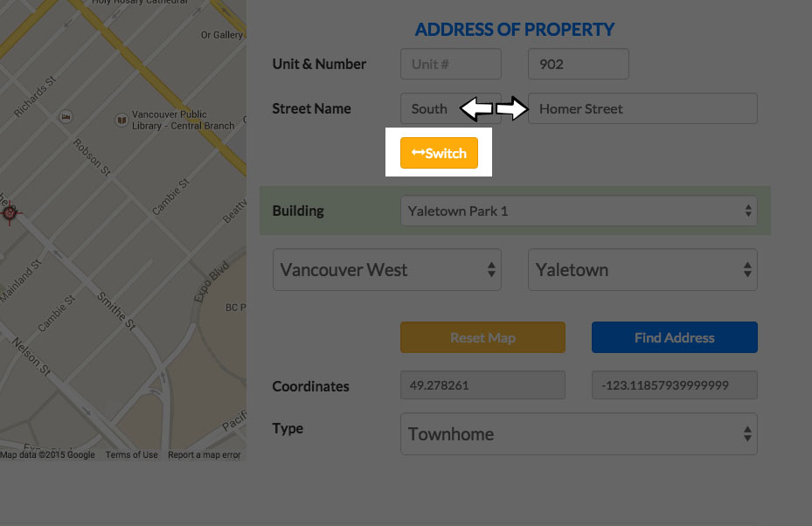
Task: Click the Homer Street name field
Action: (x=642, y=109)
